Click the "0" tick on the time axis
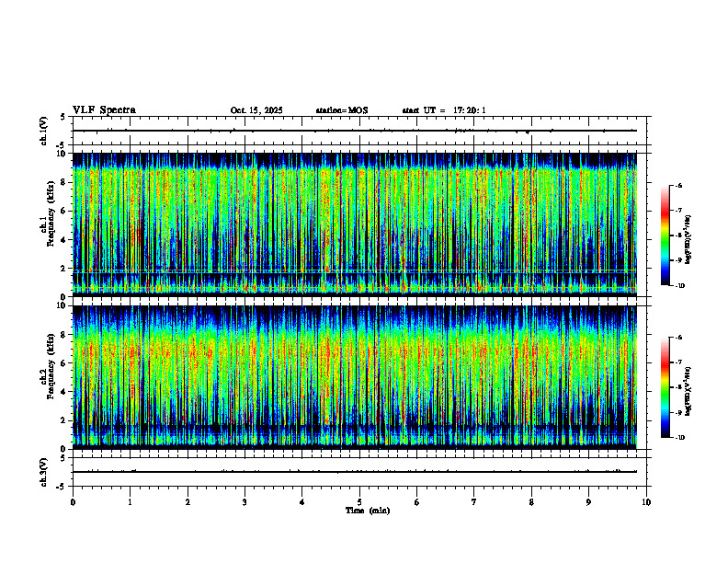 (73, 502)
